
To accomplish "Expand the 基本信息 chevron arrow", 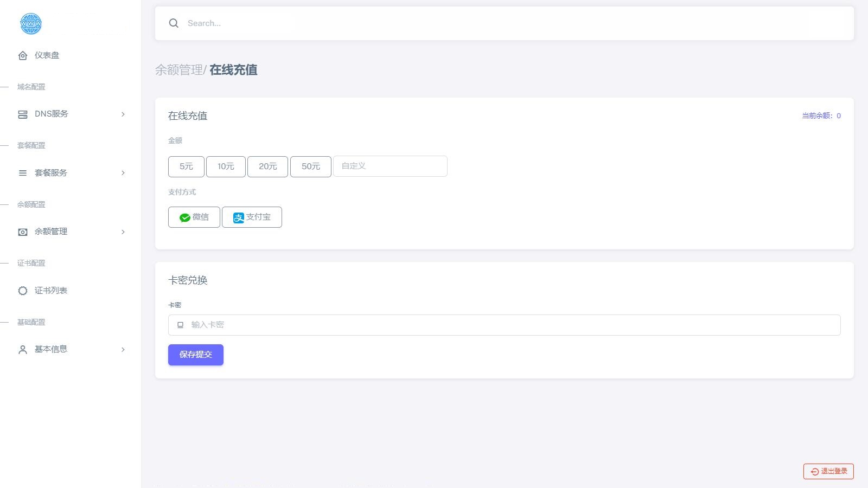I will [x=123, y=350].
